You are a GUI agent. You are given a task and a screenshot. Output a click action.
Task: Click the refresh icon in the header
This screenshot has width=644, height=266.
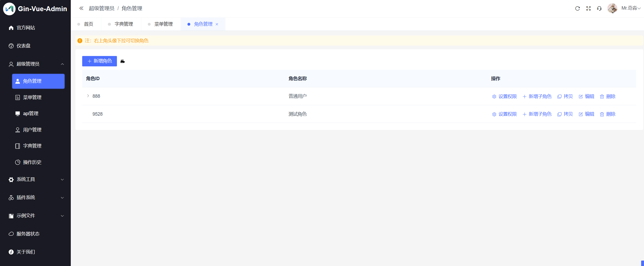577,9
